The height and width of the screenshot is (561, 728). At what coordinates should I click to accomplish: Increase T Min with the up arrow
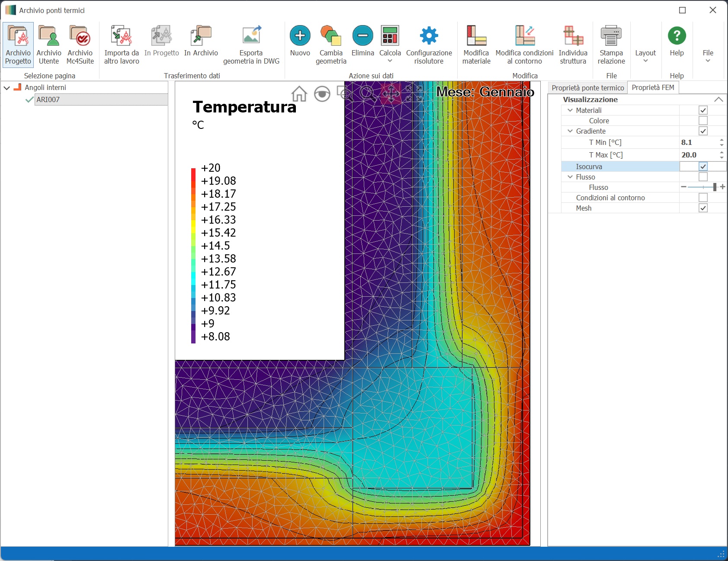point(722,140)
